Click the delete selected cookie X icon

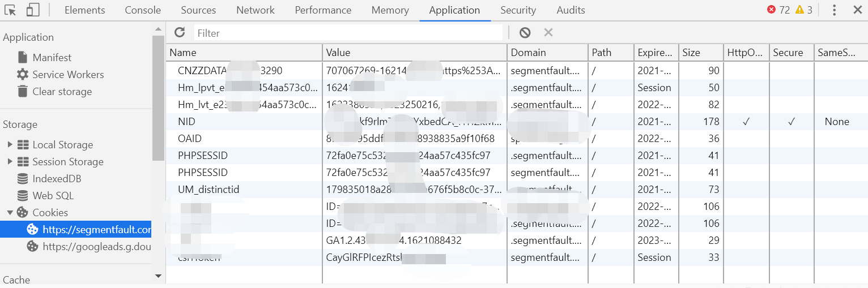[548, 32]
